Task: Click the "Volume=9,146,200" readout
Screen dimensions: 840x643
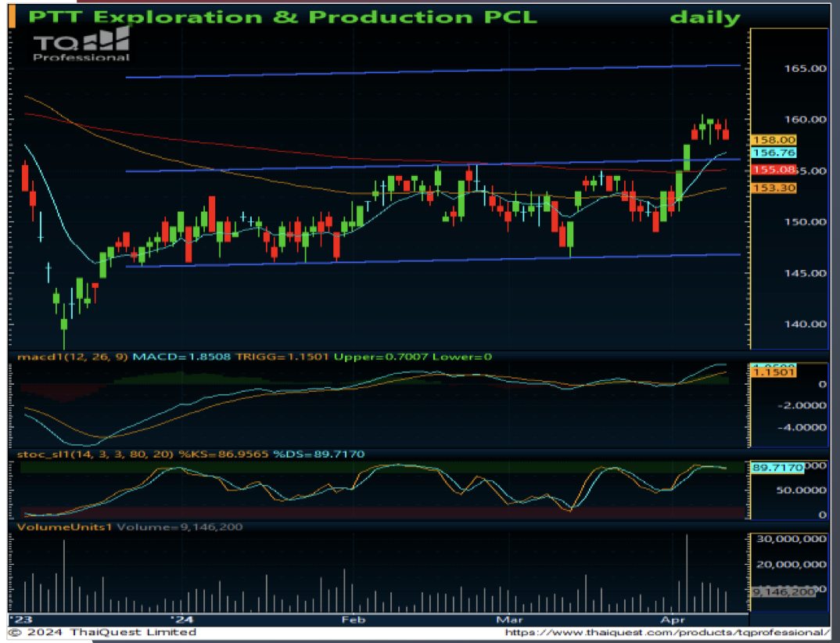Action: (x=179, y=527)
